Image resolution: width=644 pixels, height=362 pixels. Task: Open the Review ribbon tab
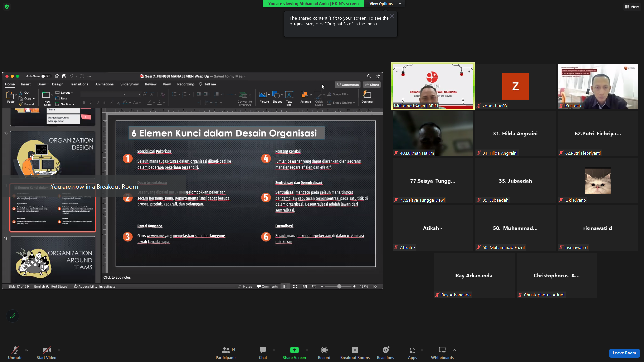point(151,84)
